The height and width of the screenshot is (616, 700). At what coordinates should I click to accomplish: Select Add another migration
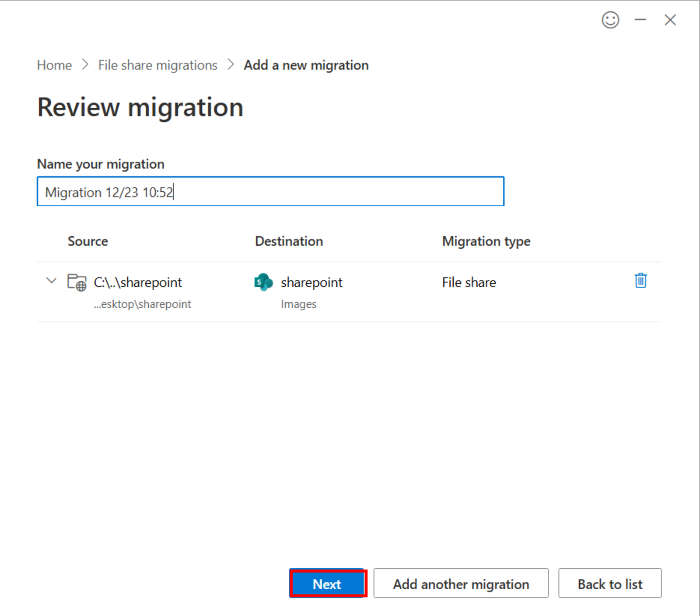pyautogui.click(x=461, y=584)
